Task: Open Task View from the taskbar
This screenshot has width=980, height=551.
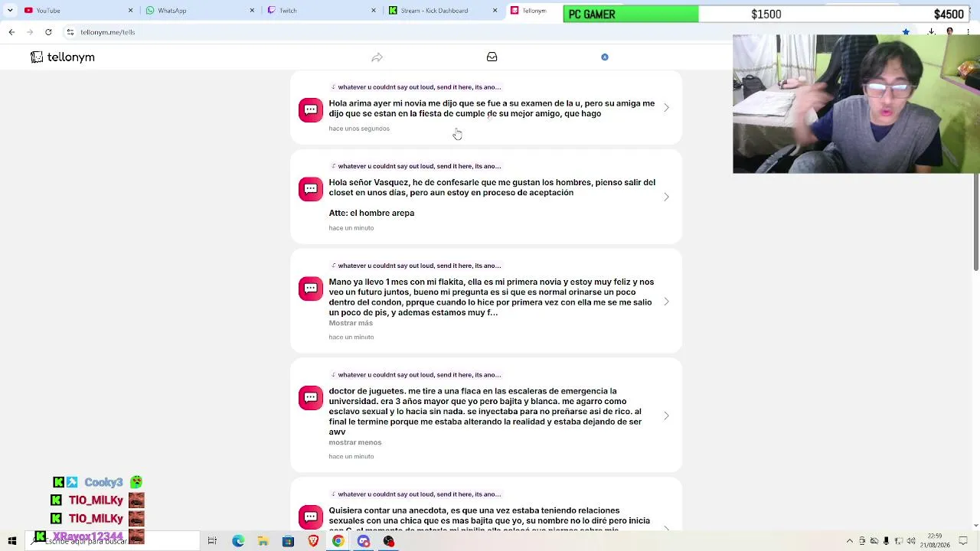Action: pos(212,541)
